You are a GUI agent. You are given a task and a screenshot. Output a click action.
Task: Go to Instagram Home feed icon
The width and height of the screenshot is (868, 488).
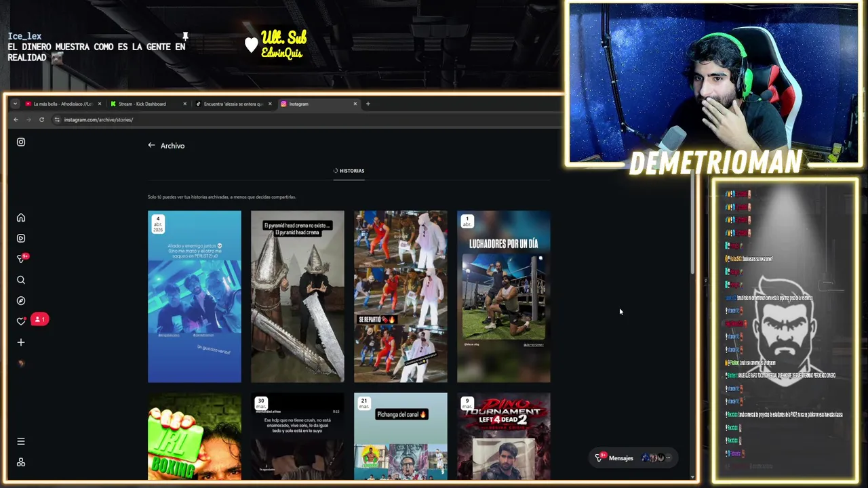(x=21, y=218)
